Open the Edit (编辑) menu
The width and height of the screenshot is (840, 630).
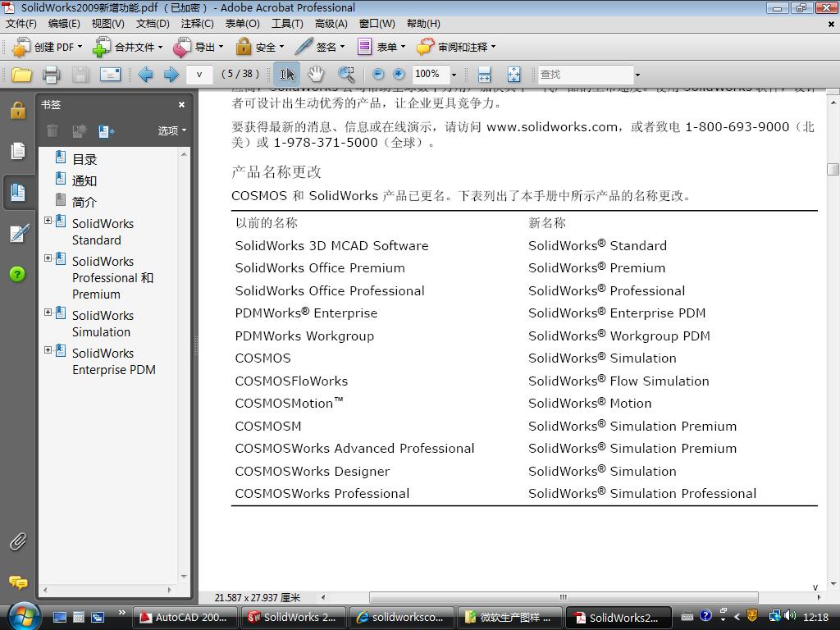point(64,24)
